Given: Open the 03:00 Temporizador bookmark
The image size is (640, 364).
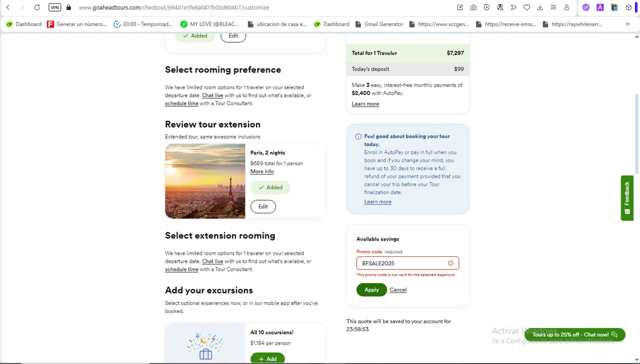Looking at the screenshot, I should (143, 24).
